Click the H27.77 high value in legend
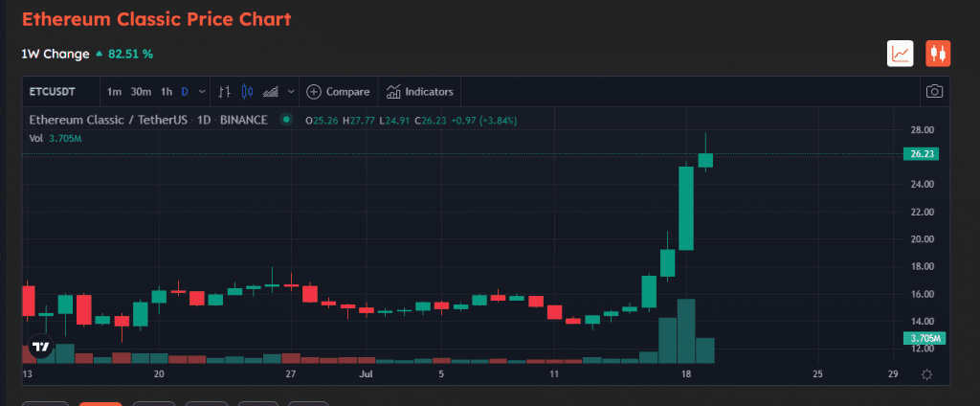The image size is (980, 406). point(359,120)
